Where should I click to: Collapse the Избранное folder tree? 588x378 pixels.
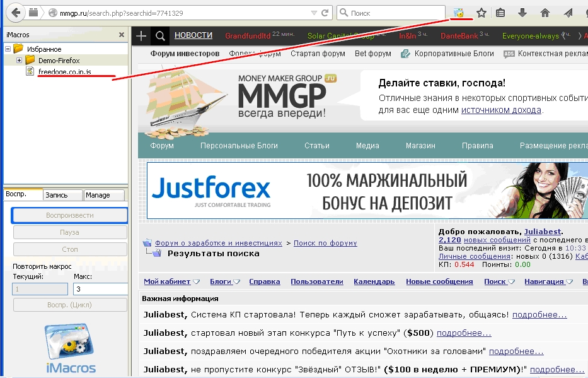(8, 49)
